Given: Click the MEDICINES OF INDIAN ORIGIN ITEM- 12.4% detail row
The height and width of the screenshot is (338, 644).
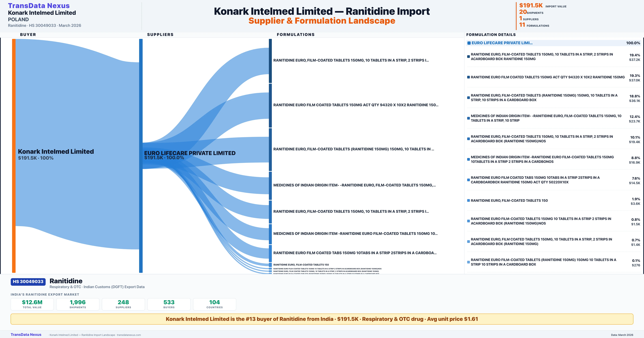Looking at the screenshot, I should [x=545, y=118].
